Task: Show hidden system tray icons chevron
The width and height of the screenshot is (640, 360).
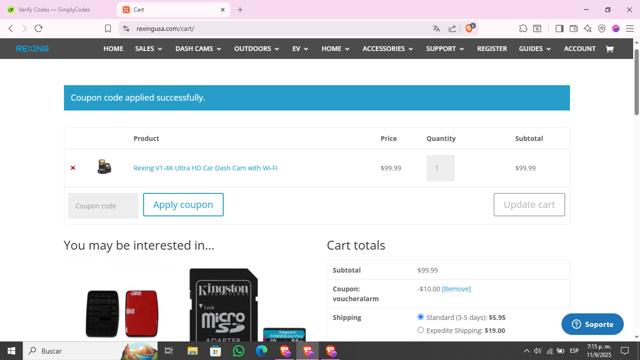Action: pos(527,351)
